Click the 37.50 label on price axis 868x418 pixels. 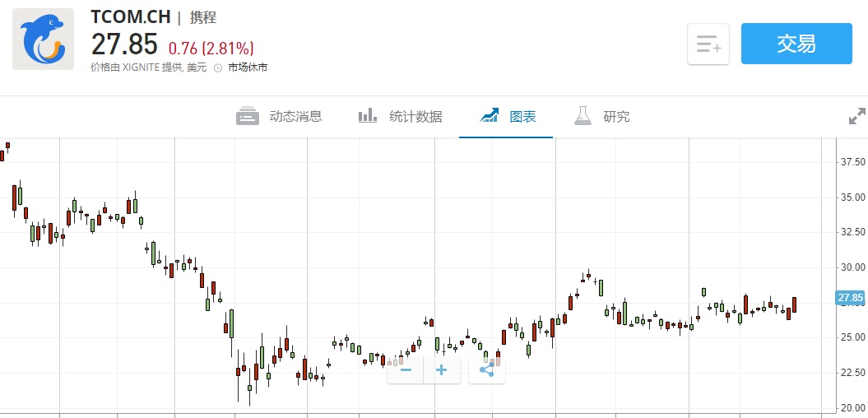pos(852,161)
